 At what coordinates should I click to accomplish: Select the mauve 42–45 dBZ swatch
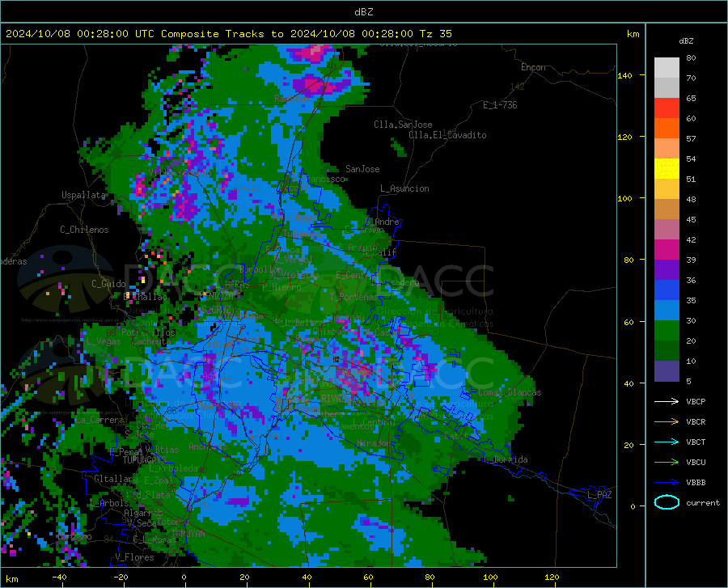pos(667,230)
